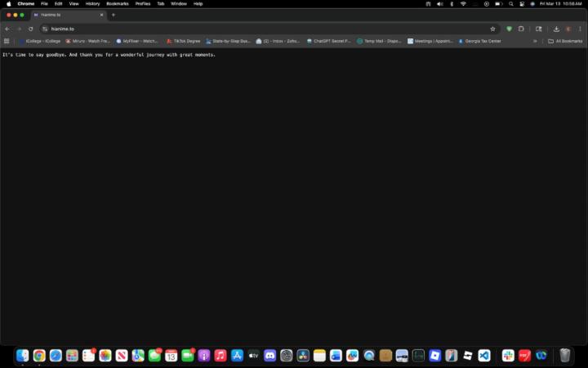
Task: Open Reminders from the Dock
Action: (88, 355)
